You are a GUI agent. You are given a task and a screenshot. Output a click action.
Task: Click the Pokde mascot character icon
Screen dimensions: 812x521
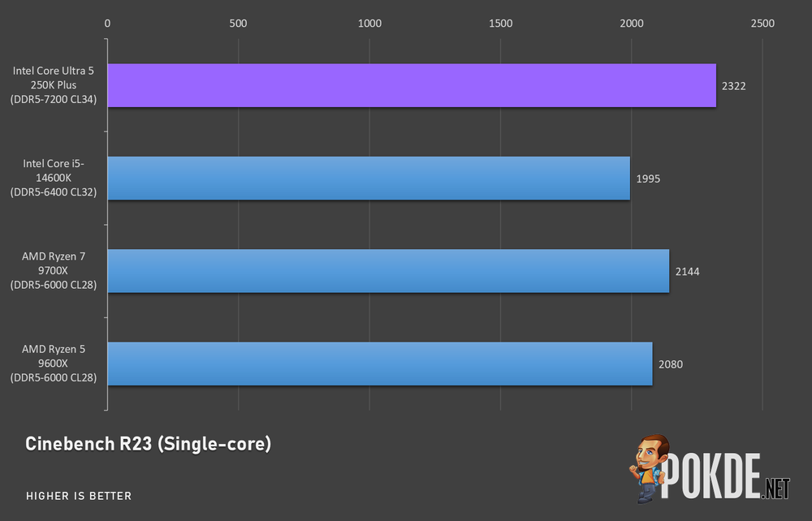point(649,468)
